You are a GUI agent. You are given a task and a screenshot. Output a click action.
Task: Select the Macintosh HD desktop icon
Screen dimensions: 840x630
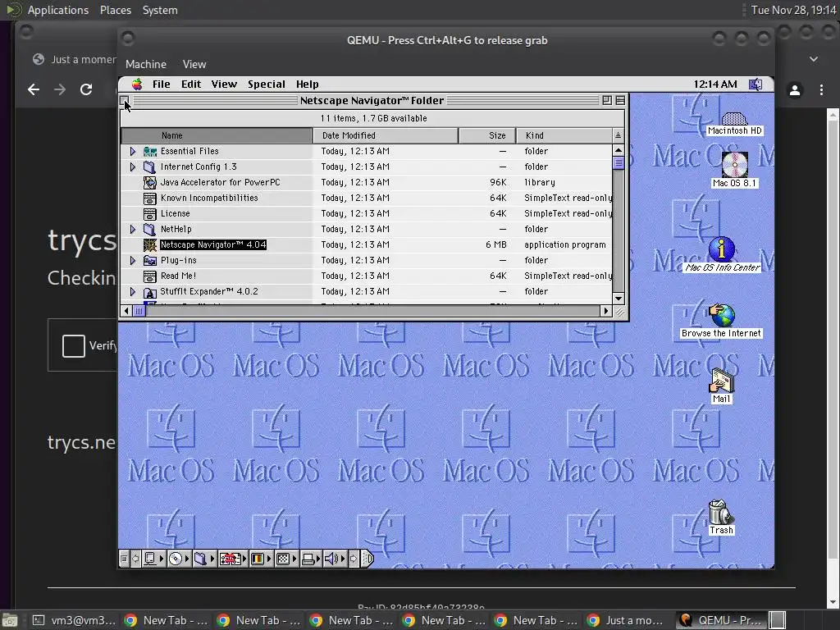734,119
